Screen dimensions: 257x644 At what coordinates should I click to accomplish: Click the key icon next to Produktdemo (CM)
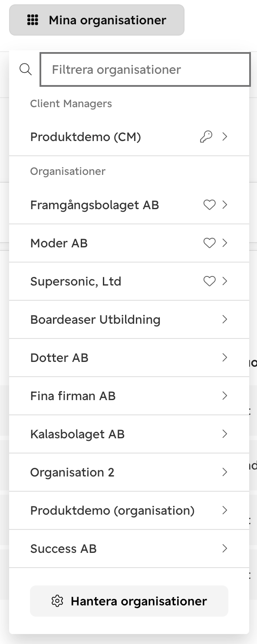pyautogui.click(x=206, y=137)
